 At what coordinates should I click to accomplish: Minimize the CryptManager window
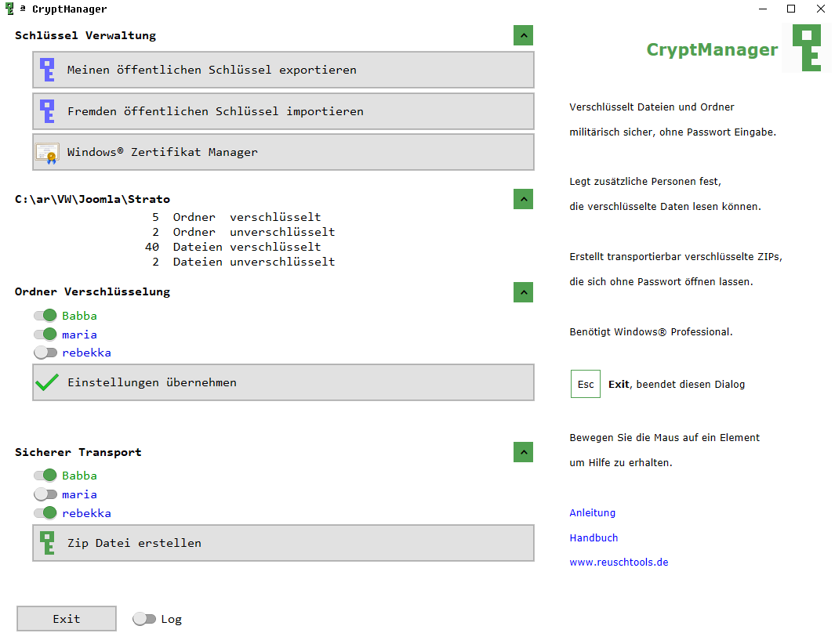tap(763, 9)
